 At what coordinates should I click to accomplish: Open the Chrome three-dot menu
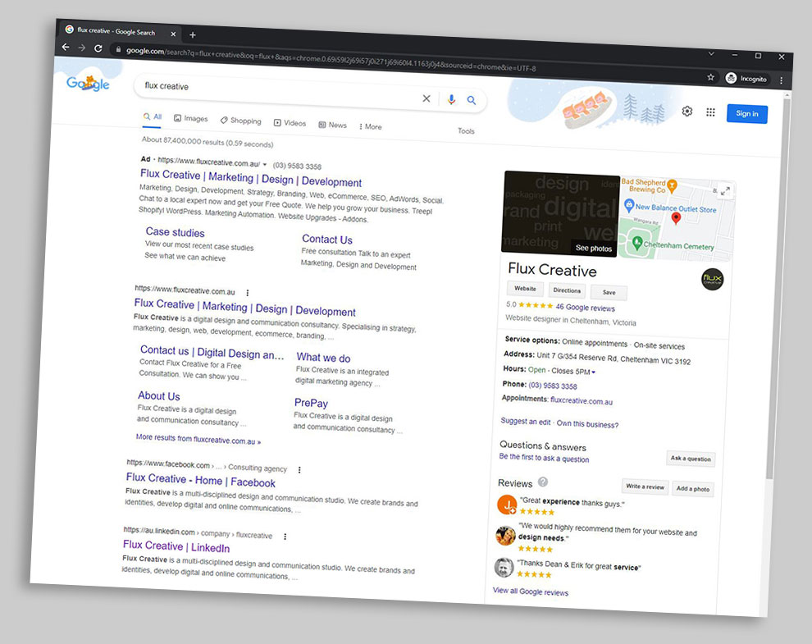(781, 80)
